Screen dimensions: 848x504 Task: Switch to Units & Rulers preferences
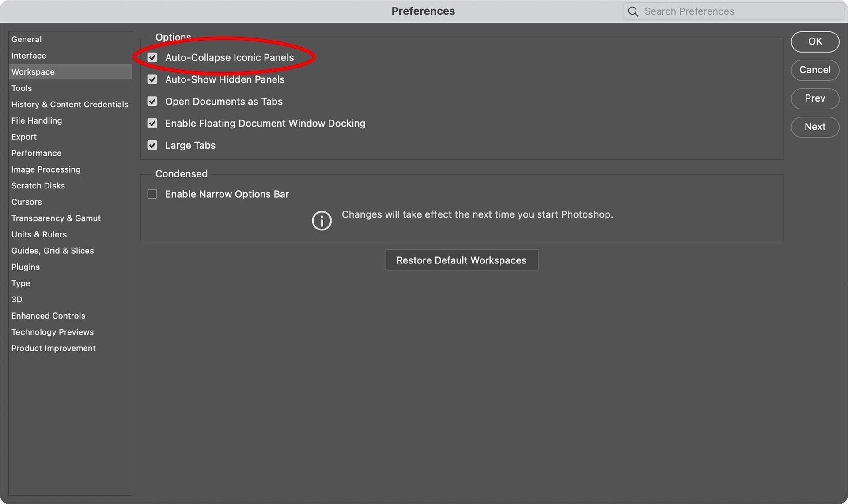(x=39, y=234)
